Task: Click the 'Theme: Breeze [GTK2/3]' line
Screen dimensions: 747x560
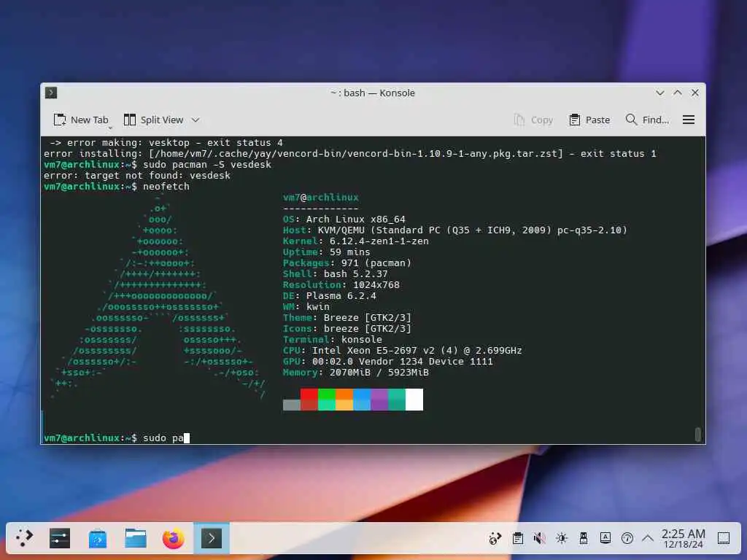Action: (347, 318)
